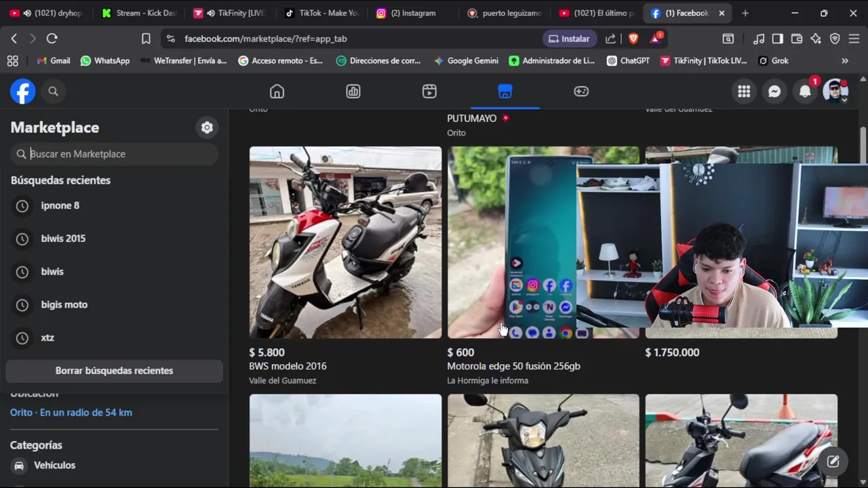Focus the Buscar en Marketplace field
Screen dimensions: 868x488
point(114,154)
